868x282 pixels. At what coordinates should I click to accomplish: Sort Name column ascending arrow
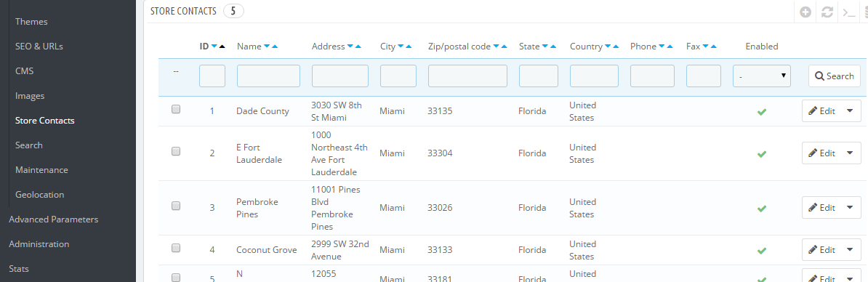click(x=275, y=47)
